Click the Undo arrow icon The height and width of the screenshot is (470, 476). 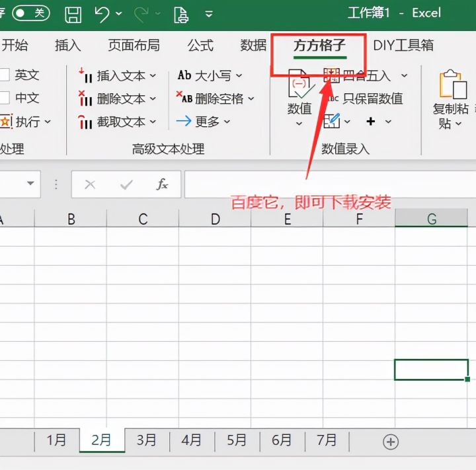point(102,15)
